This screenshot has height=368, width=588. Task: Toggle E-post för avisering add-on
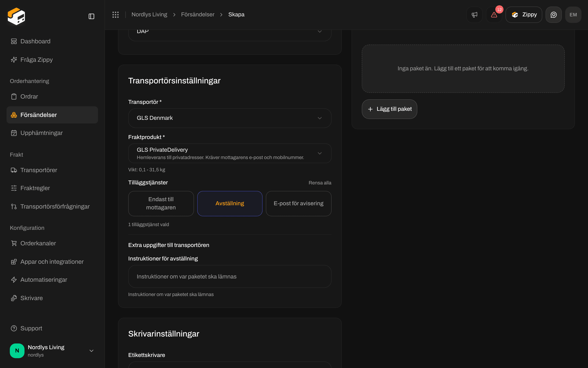click(298, 203)
